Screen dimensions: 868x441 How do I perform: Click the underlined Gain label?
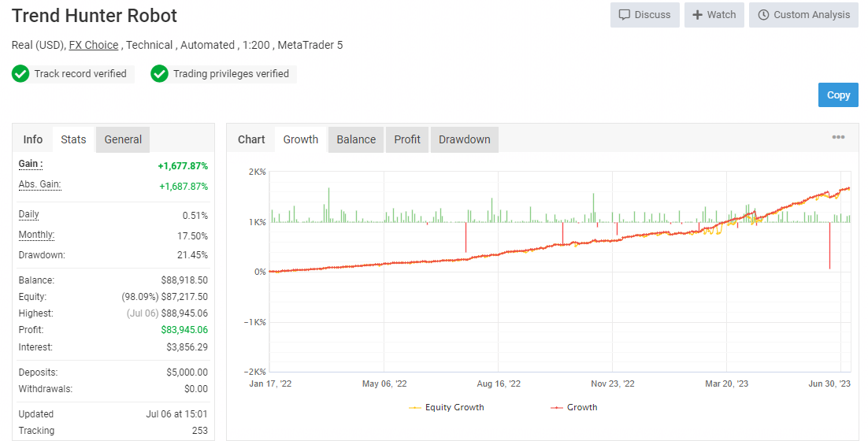31,164
